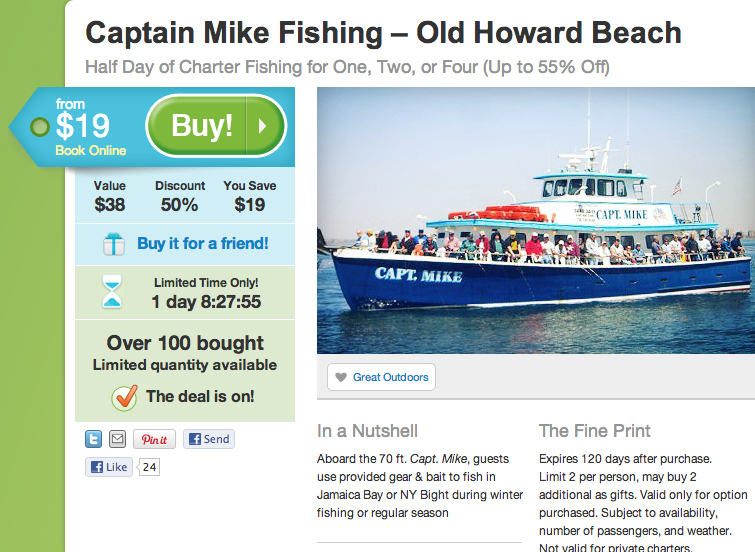This screenshot has height=552, width=755.
Task: Click the Facebook Send button
Action: pyautogui.click(x=208, y=439)
